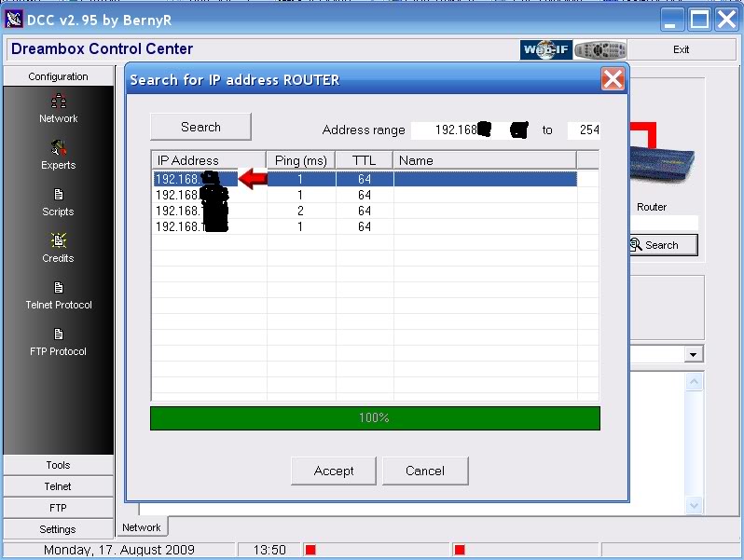Image resolution: width=744 pixels, height=560 pixels.
Task: Sort by IP Address column header
Action: coord(209,160)
